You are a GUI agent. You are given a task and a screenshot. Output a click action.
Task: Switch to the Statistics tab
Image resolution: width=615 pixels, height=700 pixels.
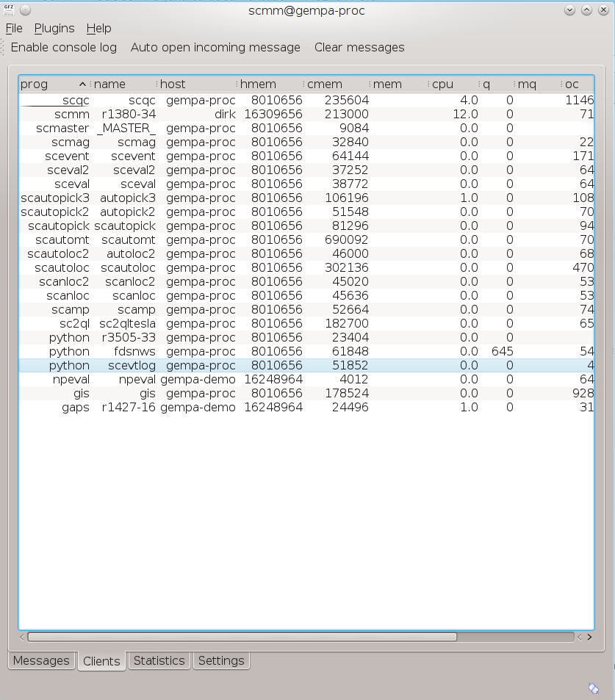pos(159,660)
